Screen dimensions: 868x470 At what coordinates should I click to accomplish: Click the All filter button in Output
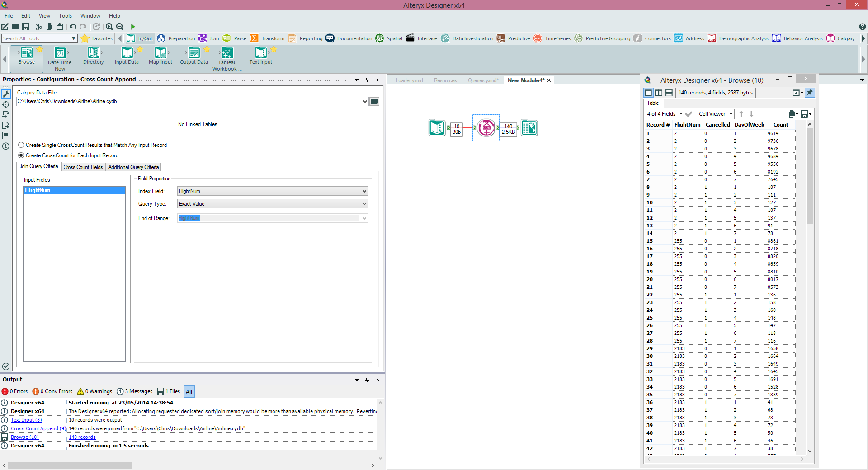(189, 391)
